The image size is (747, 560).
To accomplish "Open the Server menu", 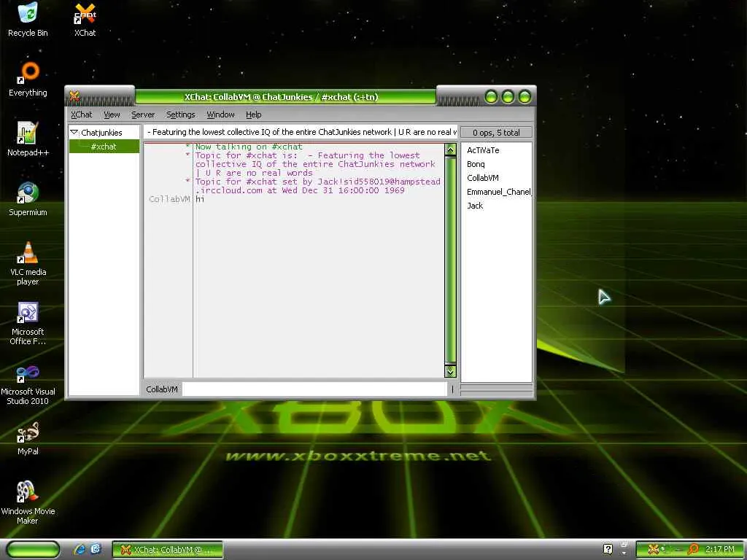I will (x=143, y=114).
